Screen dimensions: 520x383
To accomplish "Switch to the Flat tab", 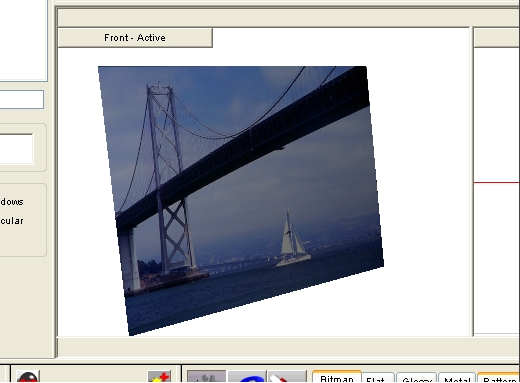I will click(378, 378).
